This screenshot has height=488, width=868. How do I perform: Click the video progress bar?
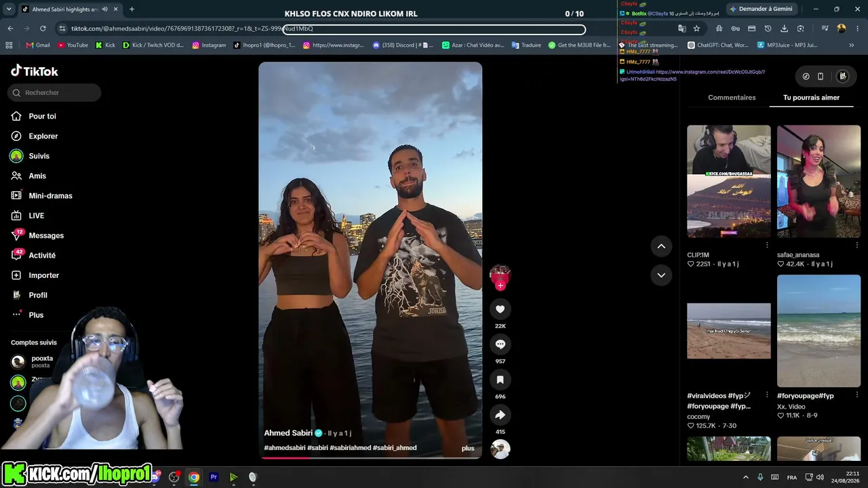[370, 457]
